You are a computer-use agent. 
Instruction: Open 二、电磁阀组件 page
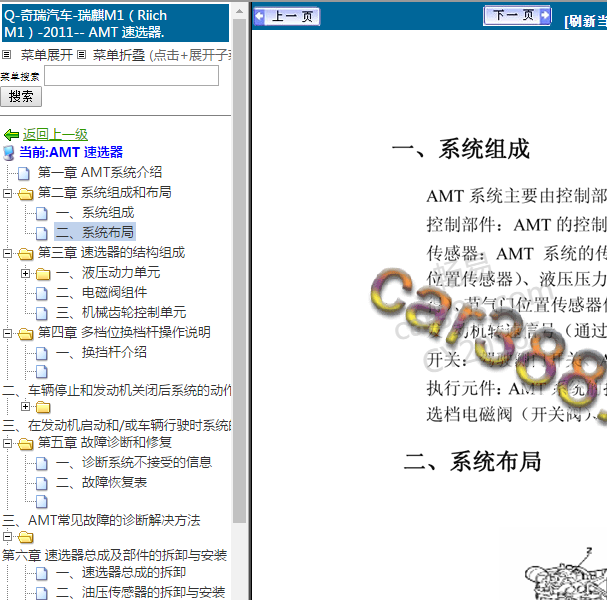click(101, 292)
